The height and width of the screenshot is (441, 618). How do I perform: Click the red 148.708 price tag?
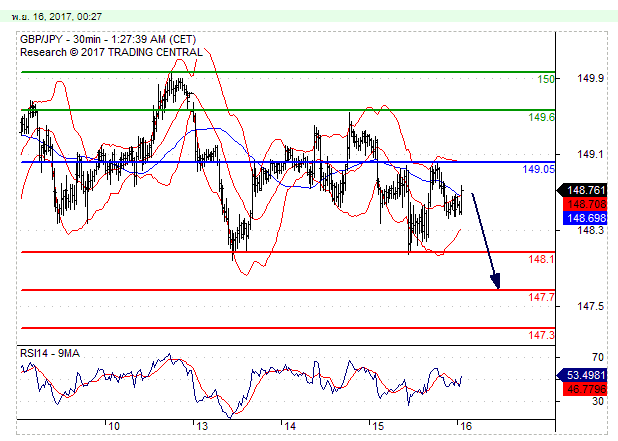[585, 204]
